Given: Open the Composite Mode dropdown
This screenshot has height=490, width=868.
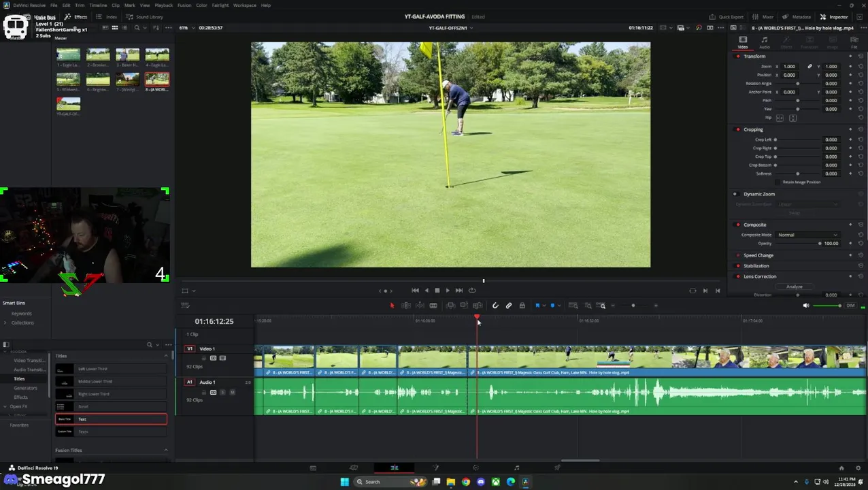Looking at the screenshot, I should tap(807, 235).
